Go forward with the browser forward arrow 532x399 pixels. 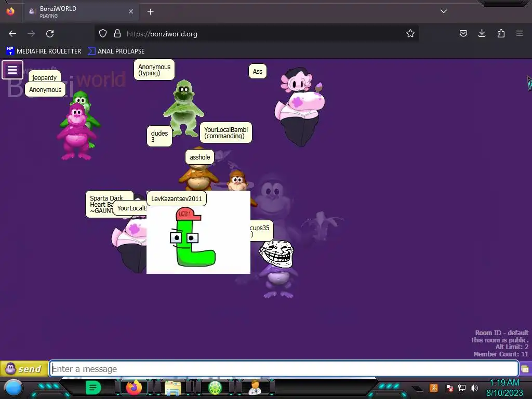[31, 34]
